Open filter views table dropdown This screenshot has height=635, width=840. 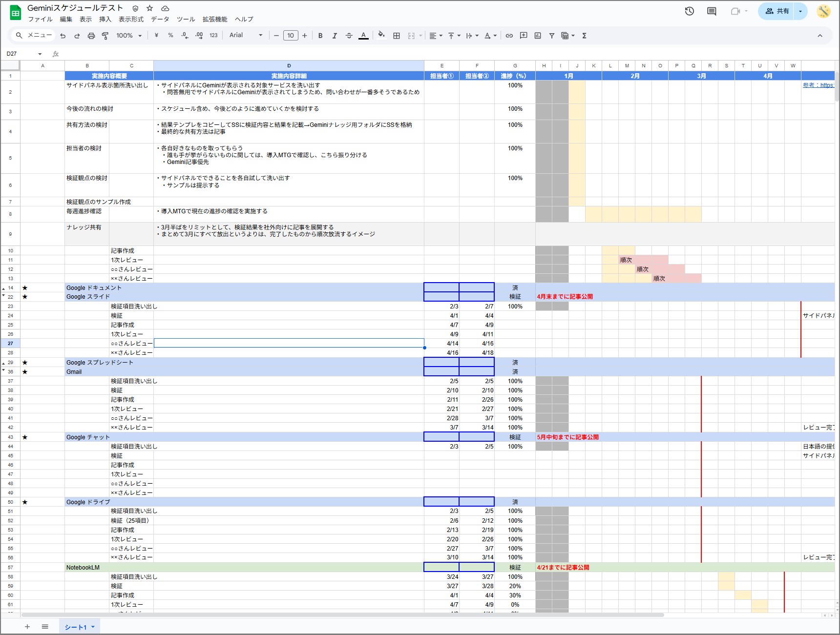[568, 36]
